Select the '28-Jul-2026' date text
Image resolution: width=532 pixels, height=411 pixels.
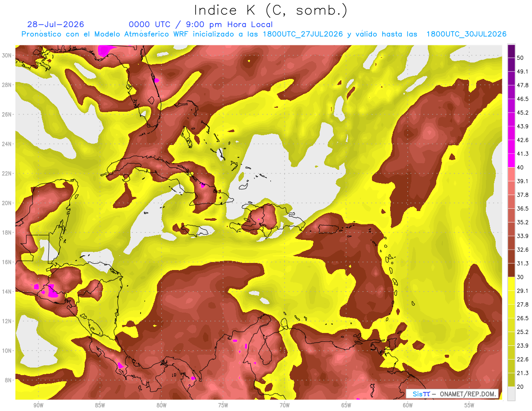point(55,24)
